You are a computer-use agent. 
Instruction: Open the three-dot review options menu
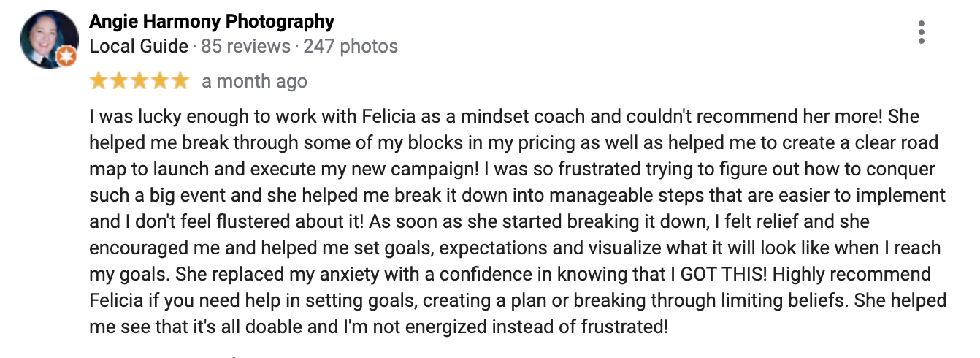tap(922, 32)
